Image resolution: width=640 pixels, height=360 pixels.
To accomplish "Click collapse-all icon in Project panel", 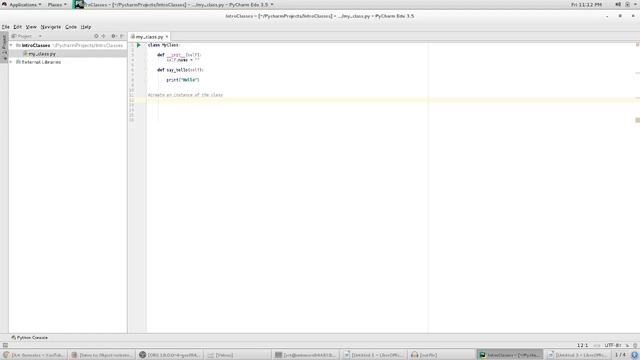I will (104, 36).
